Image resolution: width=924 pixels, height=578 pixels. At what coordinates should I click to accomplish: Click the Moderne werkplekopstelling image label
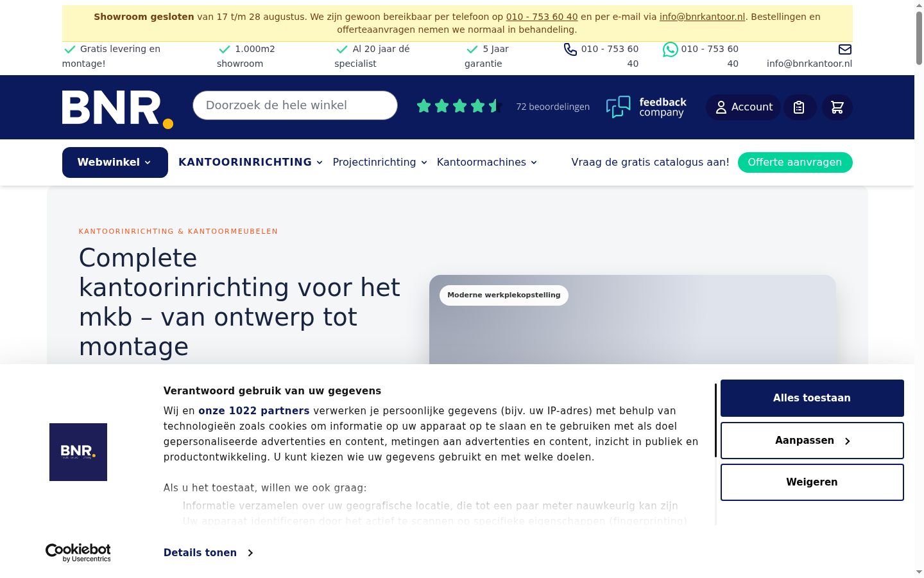pos(504,295)
